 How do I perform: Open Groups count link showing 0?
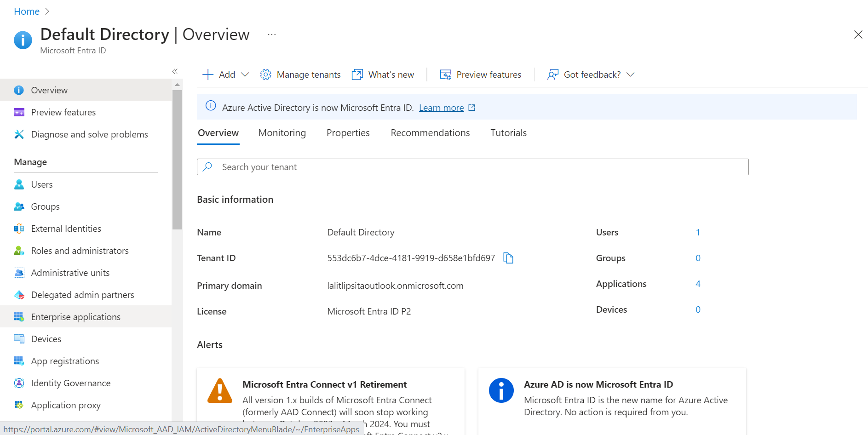[698, 258]
